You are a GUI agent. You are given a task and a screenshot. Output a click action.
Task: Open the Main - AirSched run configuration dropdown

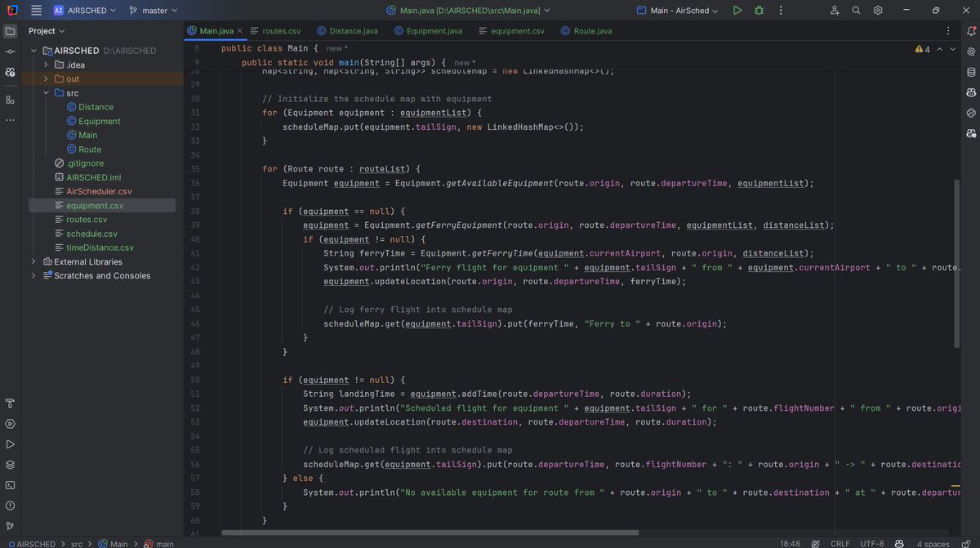click(678, 11)
